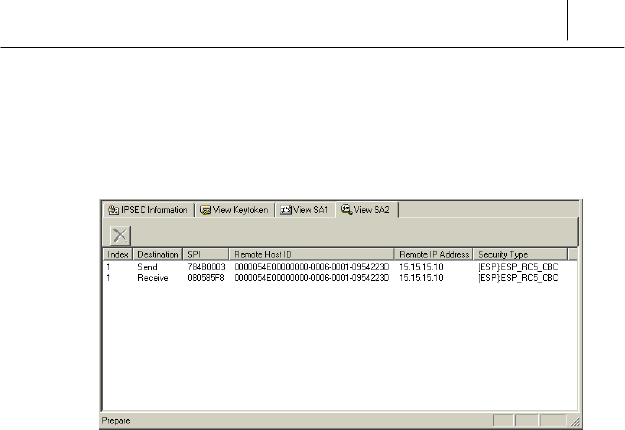Screen dimensions: 625x430
Task: Sort by the Security Type column header
Action: [x=520, y=254]
